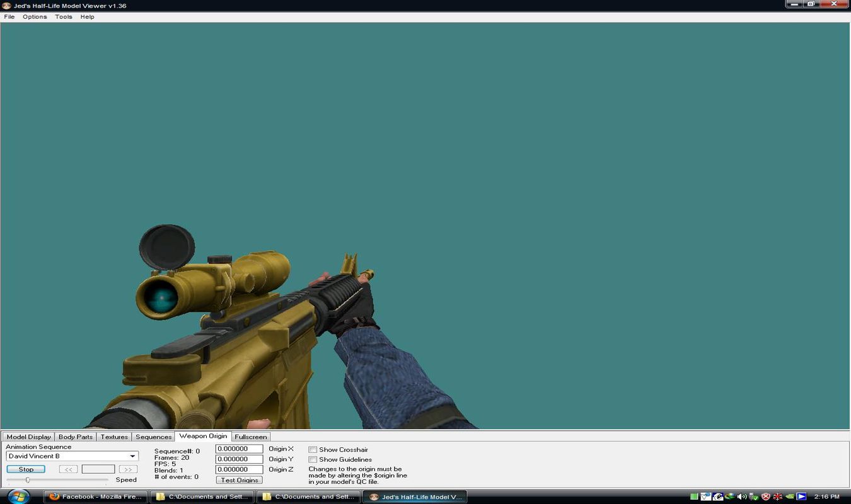Enable the Show Guidelines checkbox

tap(313, 460)
